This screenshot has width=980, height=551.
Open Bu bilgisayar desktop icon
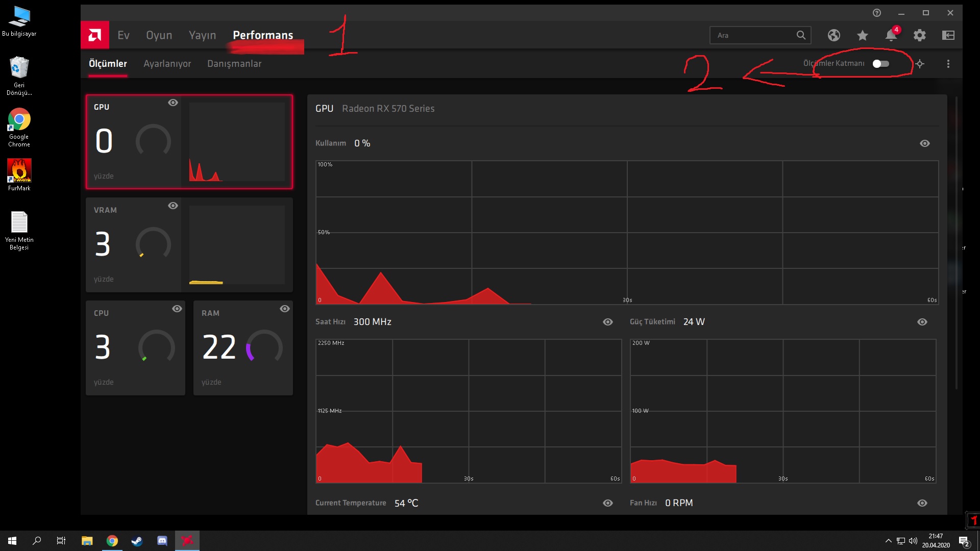(19, 21)
